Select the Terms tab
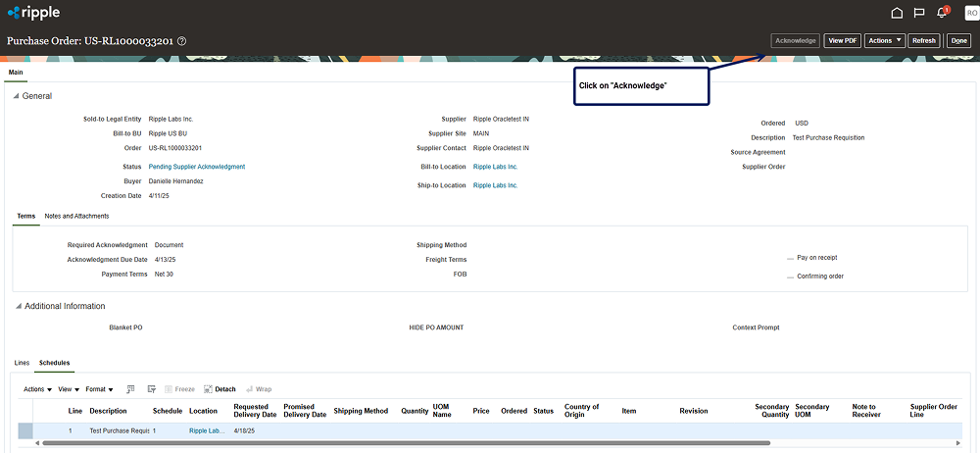The width and height of the screenshot is (980, 453). click(x=26, y=216)
